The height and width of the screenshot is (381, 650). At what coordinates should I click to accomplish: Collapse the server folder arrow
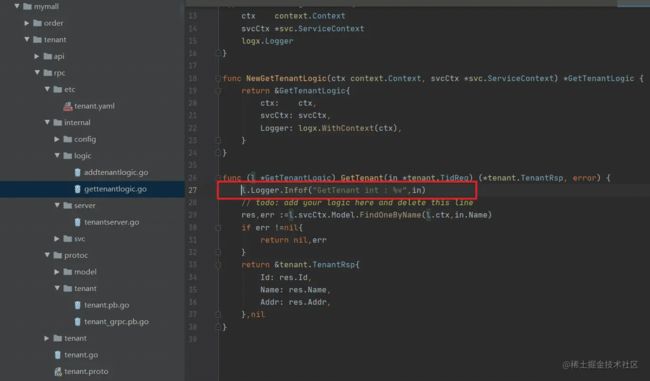tap(57, 205)
